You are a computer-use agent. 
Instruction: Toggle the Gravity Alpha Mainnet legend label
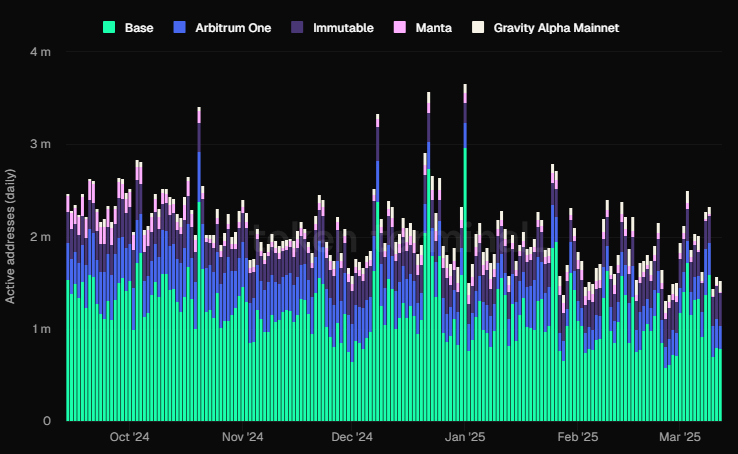556,27
